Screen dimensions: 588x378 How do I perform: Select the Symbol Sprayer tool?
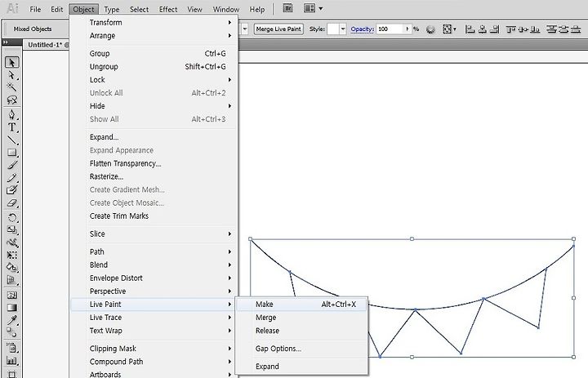(12, 348)
